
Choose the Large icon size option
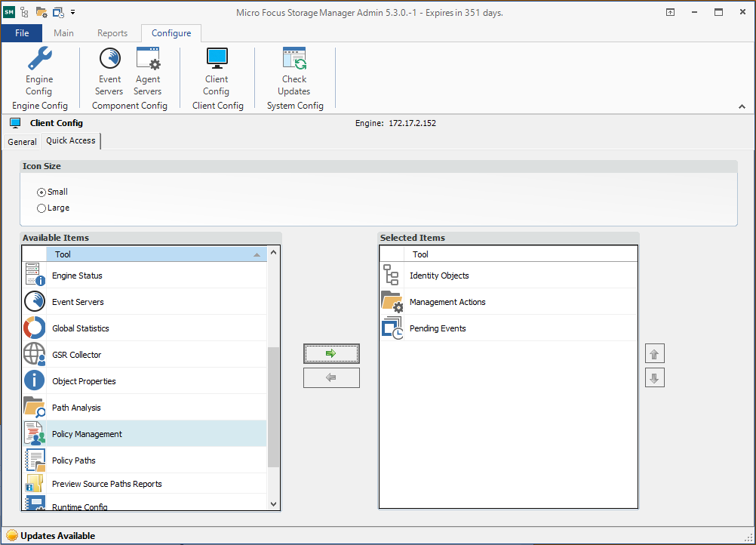tap(41, 208)
